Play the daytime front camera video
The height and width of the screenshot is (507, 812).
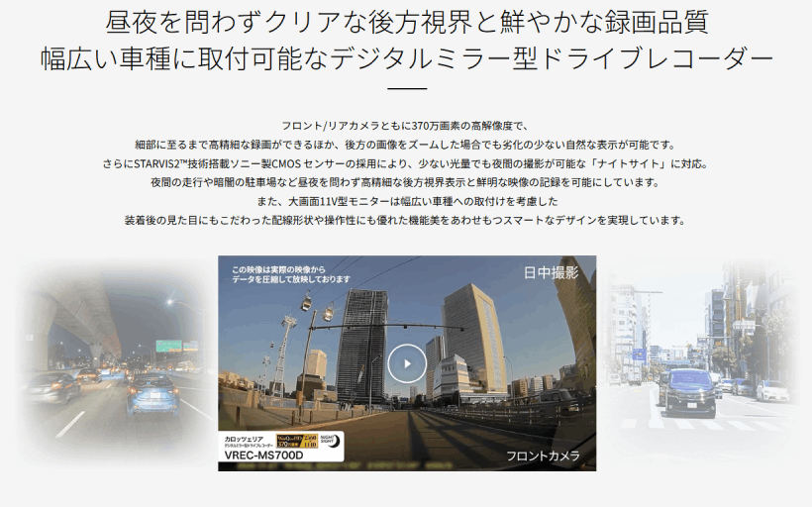coord(406,363)
